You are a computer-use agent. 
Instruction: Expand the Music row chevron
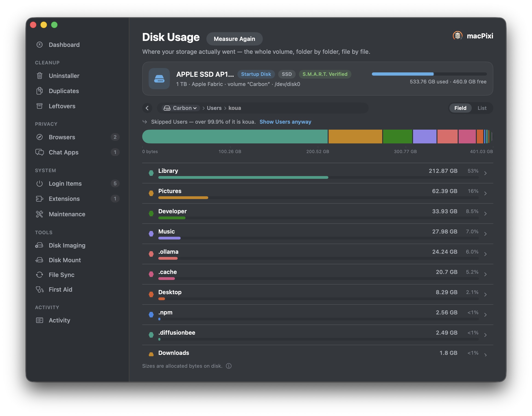486,234
